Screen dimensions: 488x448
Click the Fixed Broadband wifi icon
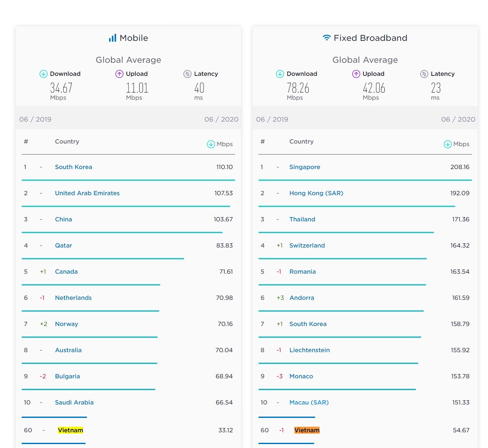tap(326, 38)
